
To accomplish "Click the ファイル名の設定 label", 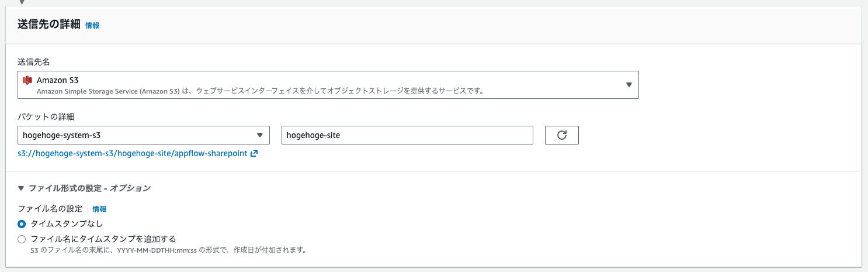I will (x=50, y=209).
